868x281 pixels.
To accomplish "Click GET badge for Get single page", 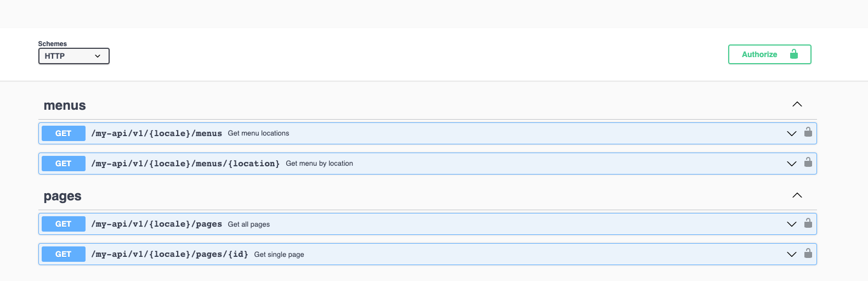I will coord(64,254).
